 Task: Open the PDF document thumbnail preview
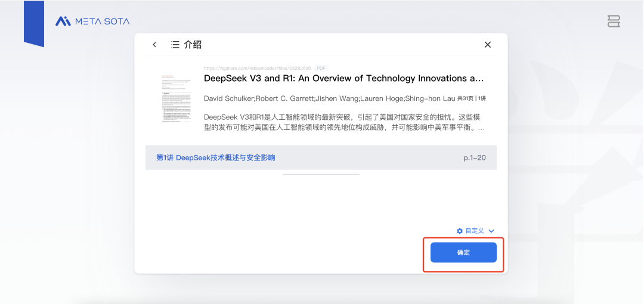coord(176,98)
